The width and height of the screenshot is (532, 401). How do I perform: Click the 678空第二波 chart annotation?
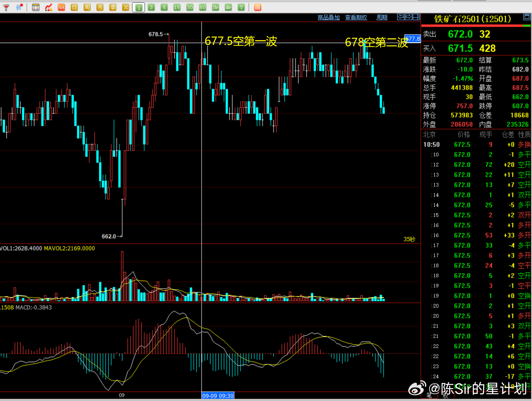click(x=376, y=42)
